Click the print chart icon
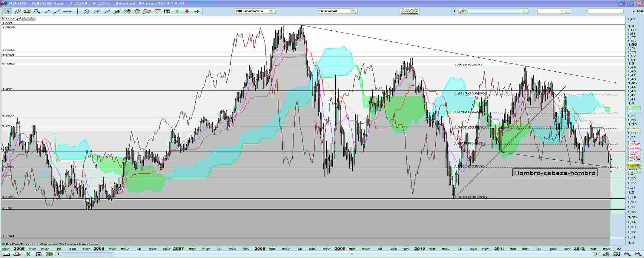Image resolution: width=644 pixels, height=258 pixels. coord(16,255)
